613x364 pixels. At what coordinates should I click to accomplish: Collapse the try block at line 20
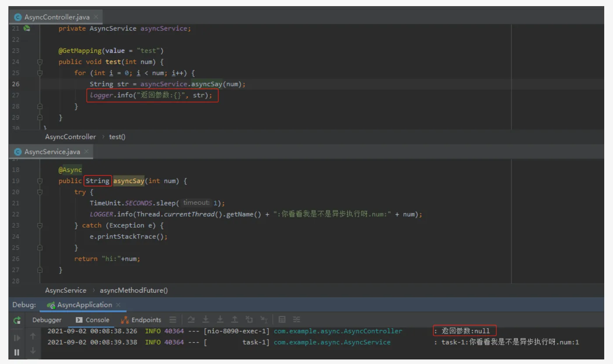pos(40,192)
